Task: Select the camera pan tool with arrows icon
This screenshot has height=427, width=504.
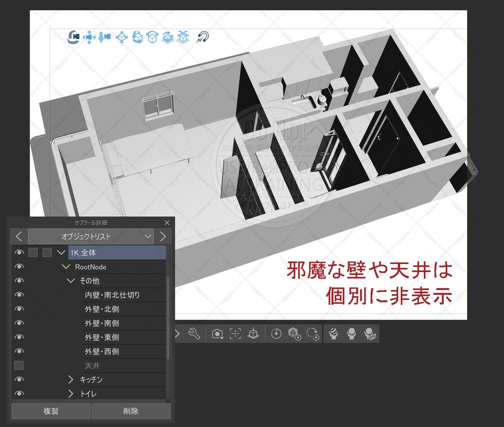Action: [89, 37]
